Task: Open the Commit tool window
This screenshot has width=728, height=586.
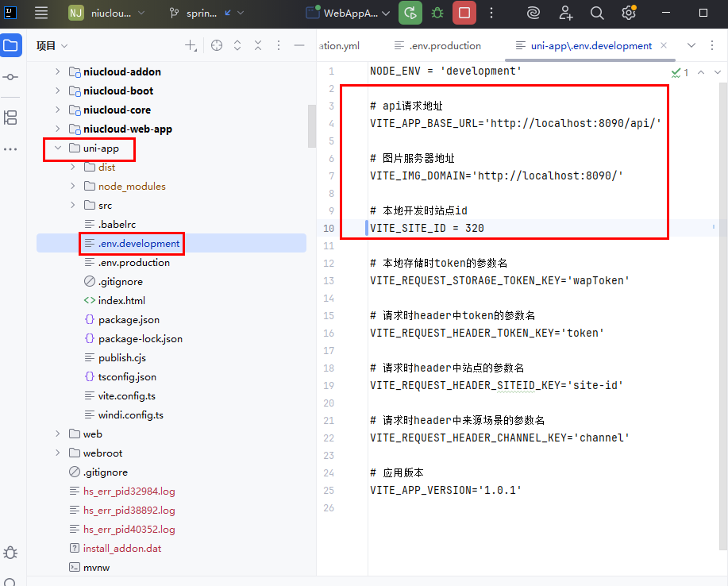Action: (10, 77)
